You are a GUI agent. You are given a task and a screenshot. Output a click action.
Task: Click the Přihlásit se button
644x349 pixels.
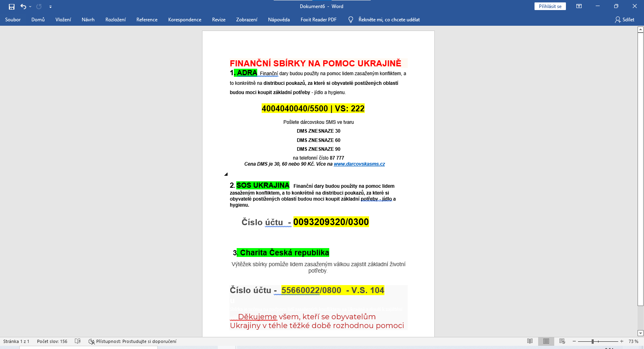[x=550, y=6]
